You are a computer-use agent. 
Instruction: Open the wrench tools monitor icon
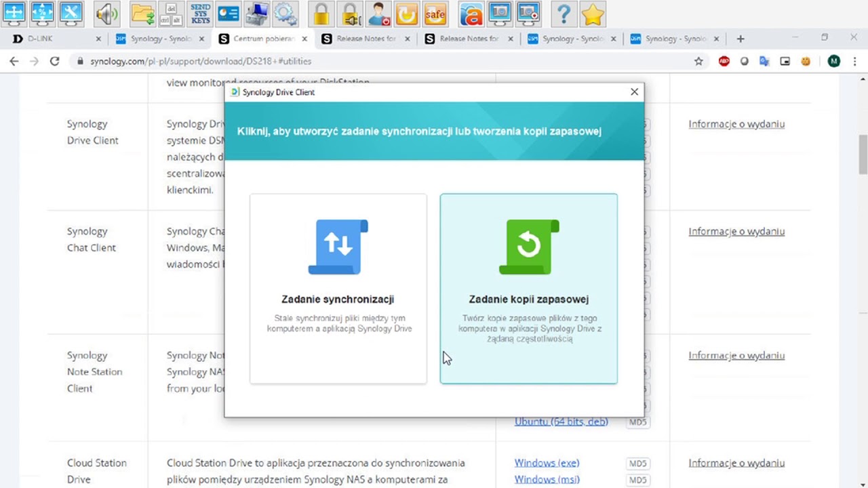pos(71,13)
